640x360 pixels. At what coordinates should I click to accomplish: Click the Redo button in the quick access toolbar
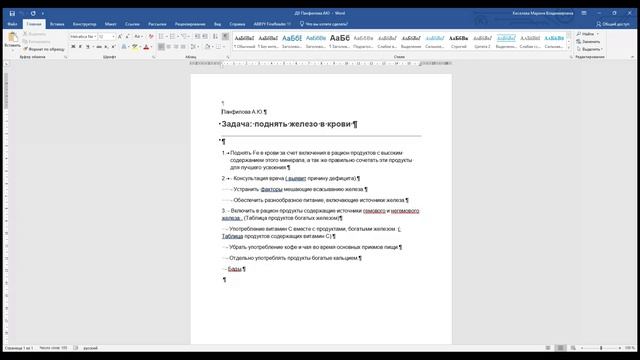pyautogui.click(x=33, y=13)
